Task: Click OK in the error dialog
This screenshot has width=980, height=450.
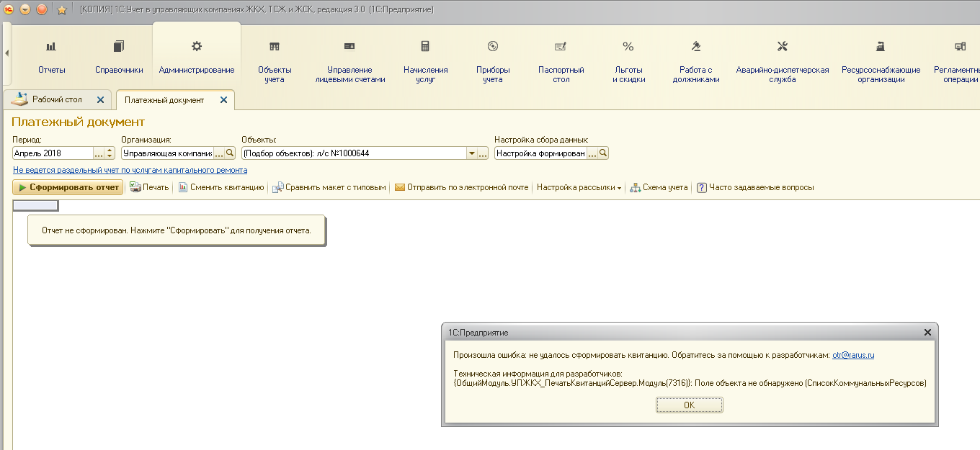Action: (689, 405)
